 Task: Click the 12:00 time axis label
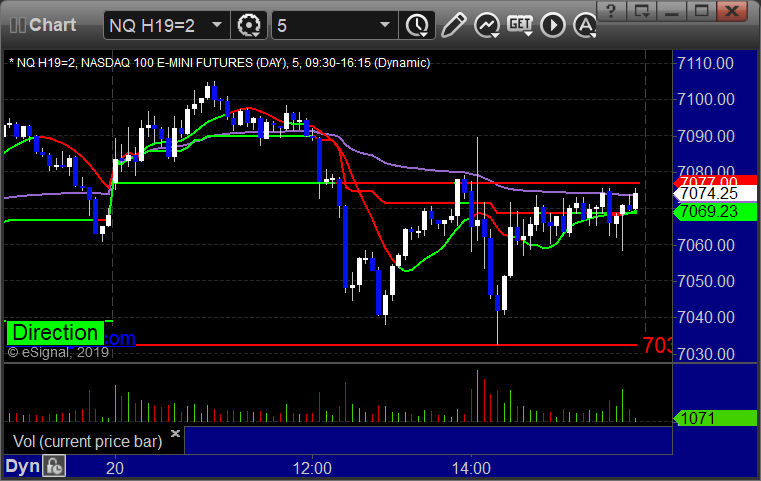[312, 468]
